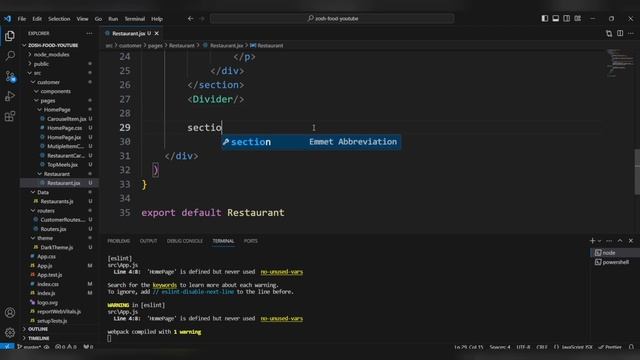
Task: Collapse the routers folder
Action: coord(46,211)
